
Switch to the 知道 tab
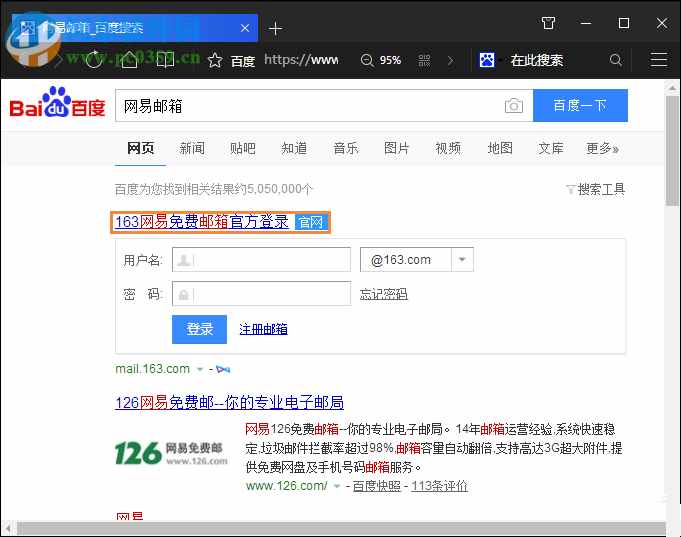(294, 149)
